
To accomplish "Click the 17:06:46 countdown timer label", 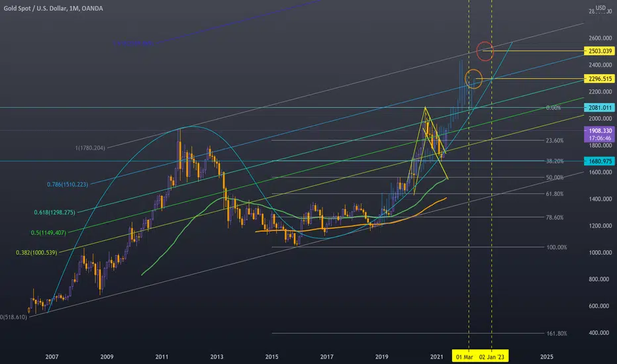I will click(599, 138).
